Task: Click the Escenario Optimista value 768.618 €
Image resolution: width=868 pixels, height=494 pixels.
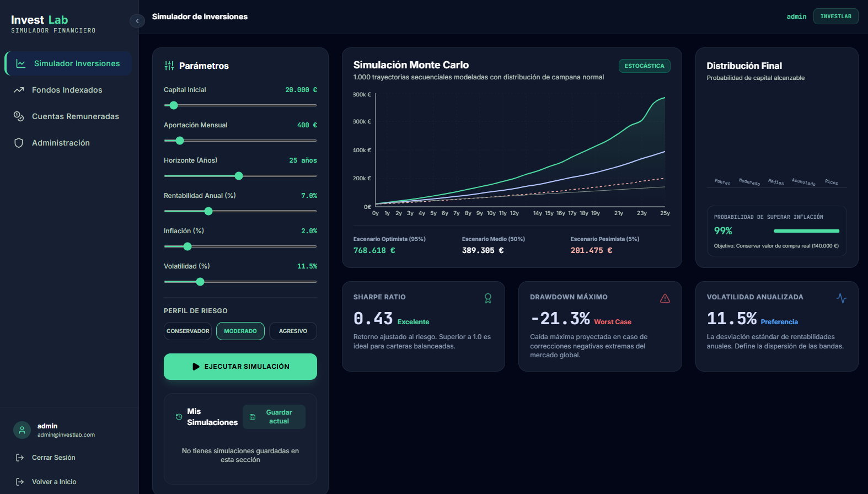Action: [374, 250]
